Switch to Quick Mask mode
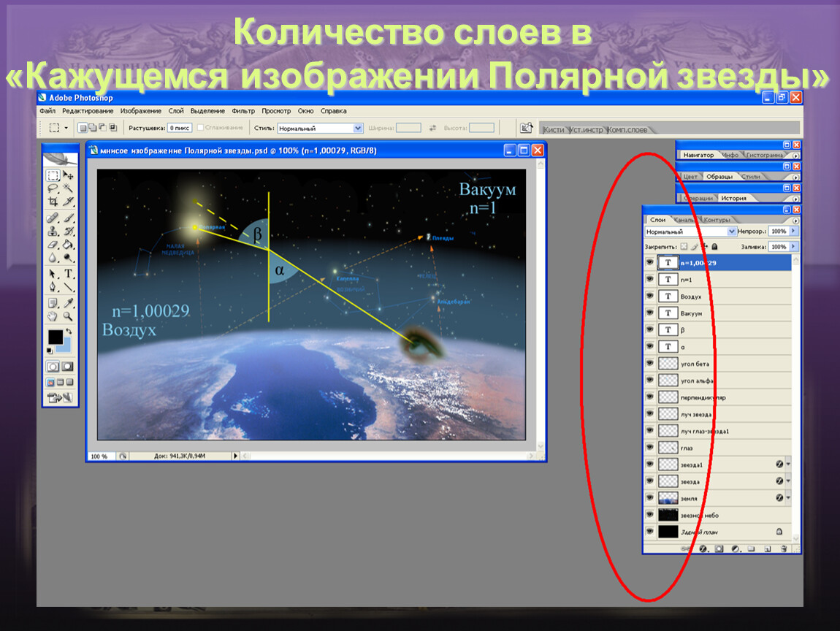The height and width of the screenshot is (631, 840). (67, 367)
